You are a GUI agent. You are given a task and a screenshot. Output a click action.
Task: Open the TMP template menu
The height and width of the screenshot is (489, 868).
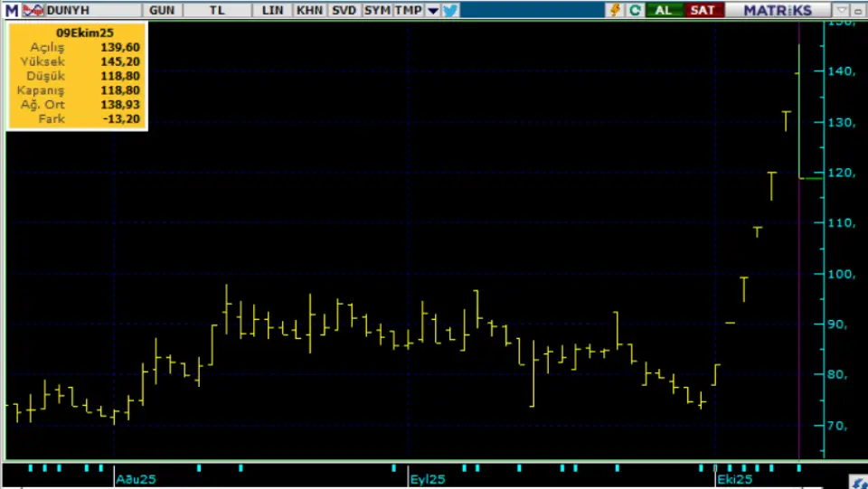(x=408, y=10)
